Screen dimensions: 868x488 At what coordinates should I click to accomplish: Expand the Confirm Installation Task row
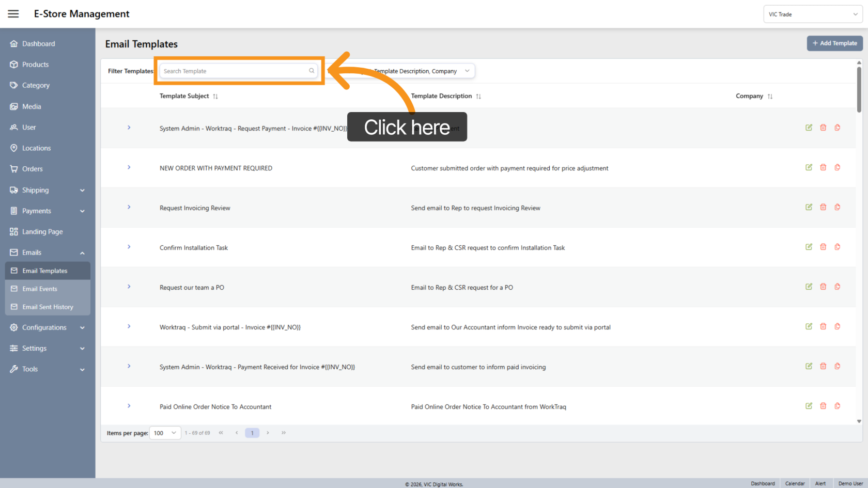(x=129, y=247)
